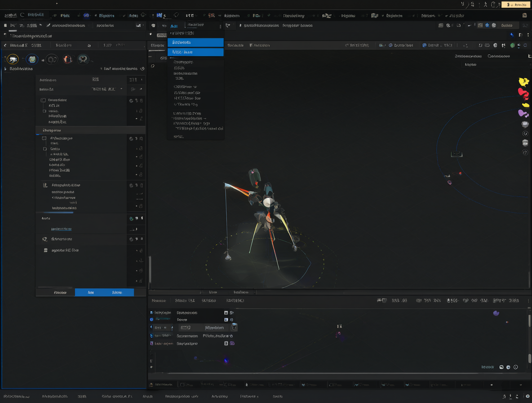Toggle the checkbox of first row under the gray section header
This screenshot has height=403, width=532.
(x=44, y=139)
